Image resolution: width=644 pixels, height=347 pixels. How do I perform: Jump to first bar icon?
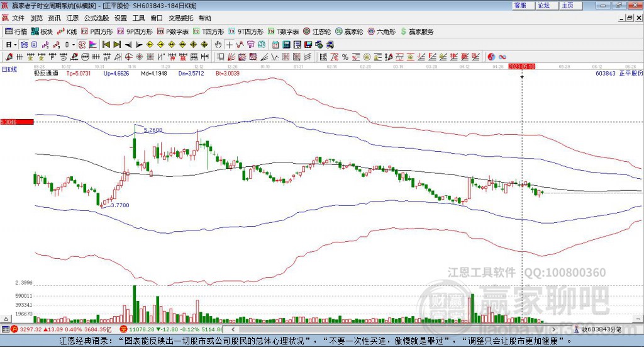(x=106, y=45)
